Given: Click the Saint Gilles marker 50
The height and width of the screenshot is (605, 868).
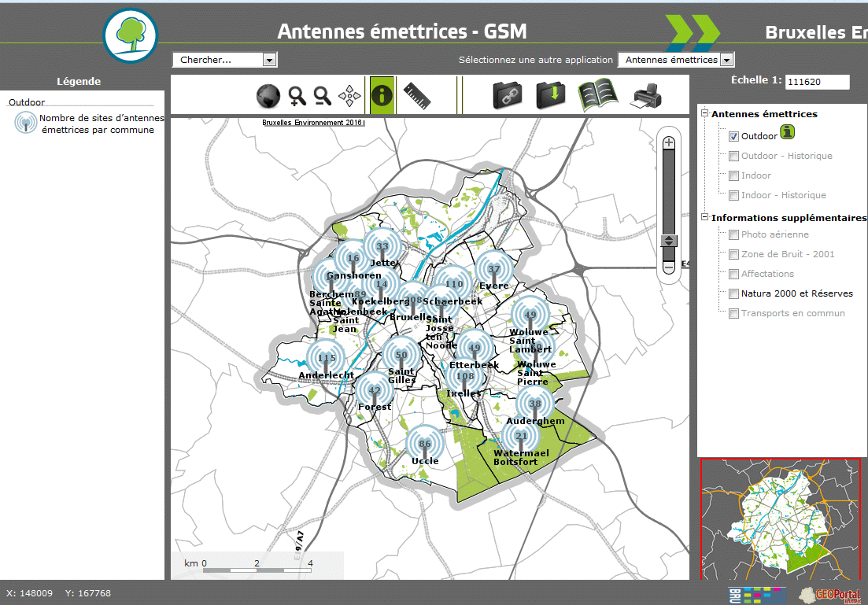Looking at the screenshot, I should click(401, 356).
